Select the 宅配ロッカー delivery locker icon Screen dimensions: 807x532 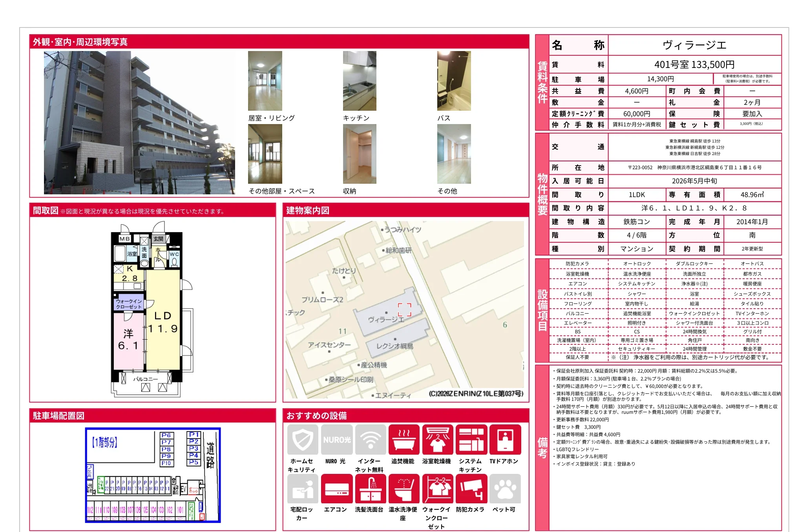(x=302, y=488)
